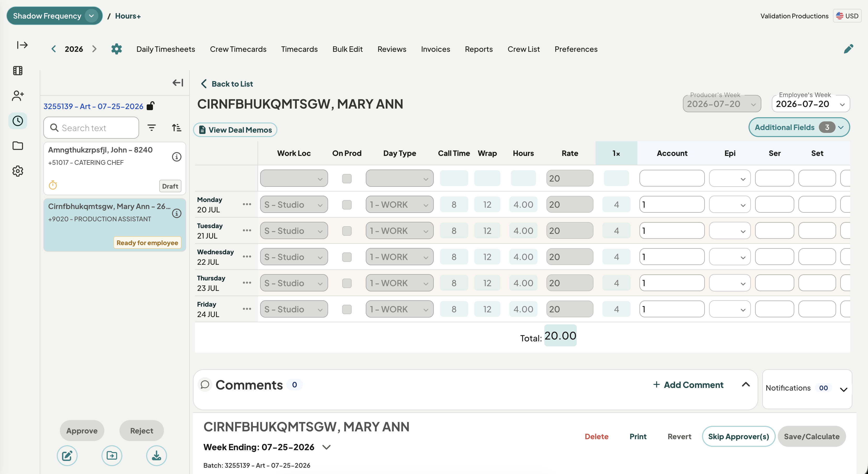Screen dimensions: 868x474
Task: Click the edit note icon bottom left
Action: 67,456
